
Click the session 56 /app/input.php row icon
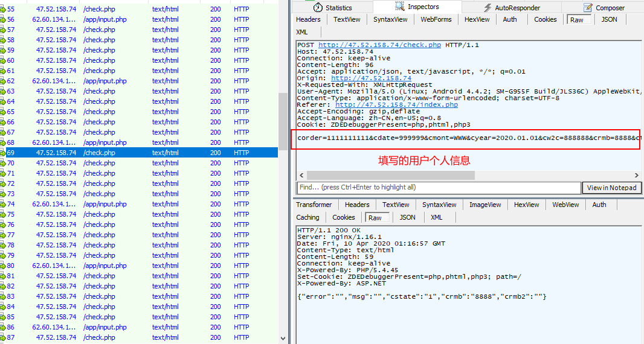pyautogui.click(x=3, y=19)
